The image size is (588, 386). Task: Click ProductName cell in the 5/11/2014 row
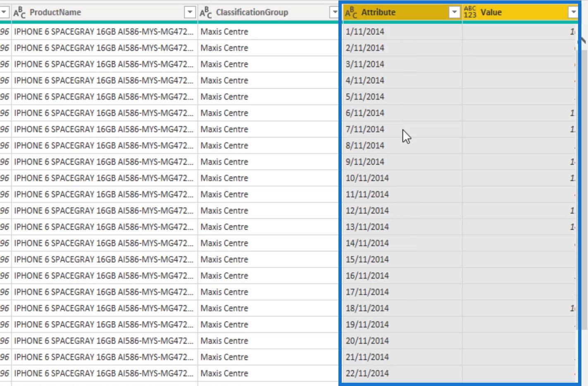pyautogui.click(x=105, y=97)
